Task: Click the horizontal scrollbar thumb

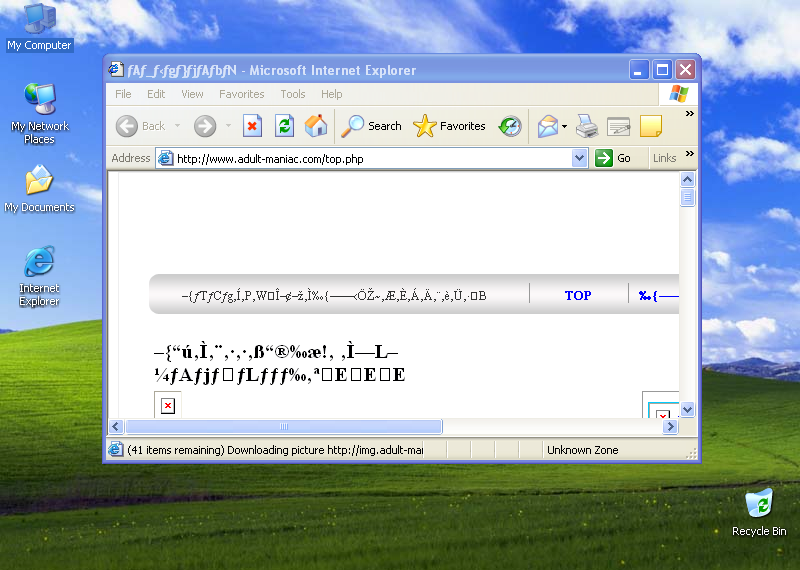Action: [284, 427]
